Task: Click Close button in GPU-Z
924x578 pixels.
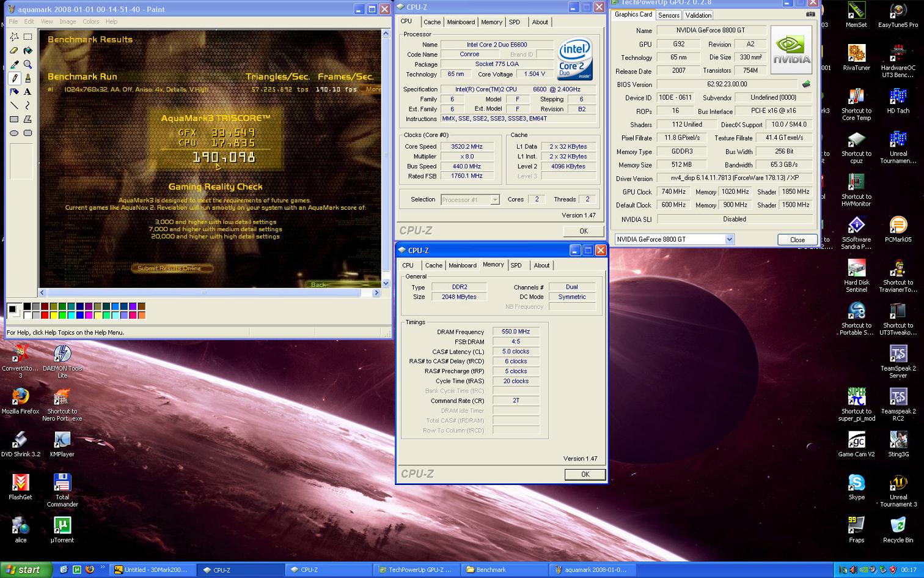Action: pos(798,240)
